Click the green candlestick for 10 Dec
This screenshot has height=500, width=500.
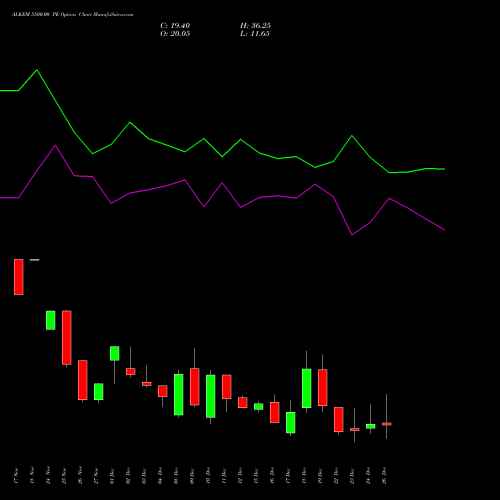point(211,396)
